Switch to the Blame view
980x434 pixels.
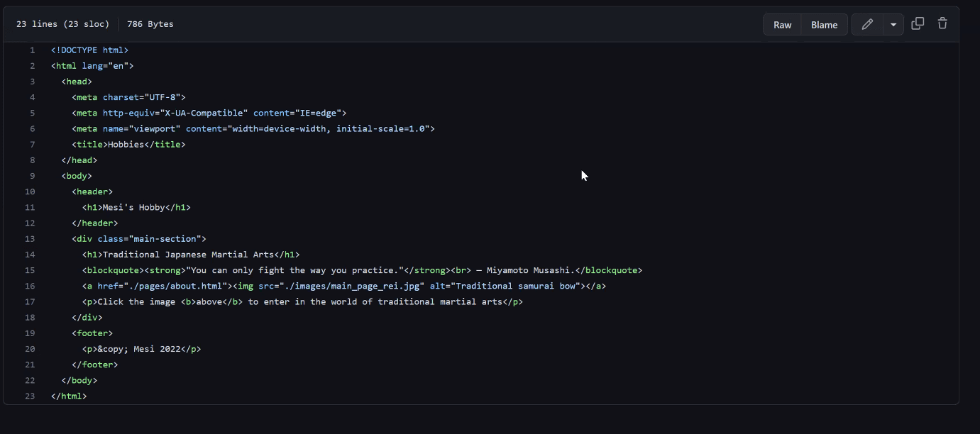click(x=824, y=24)
